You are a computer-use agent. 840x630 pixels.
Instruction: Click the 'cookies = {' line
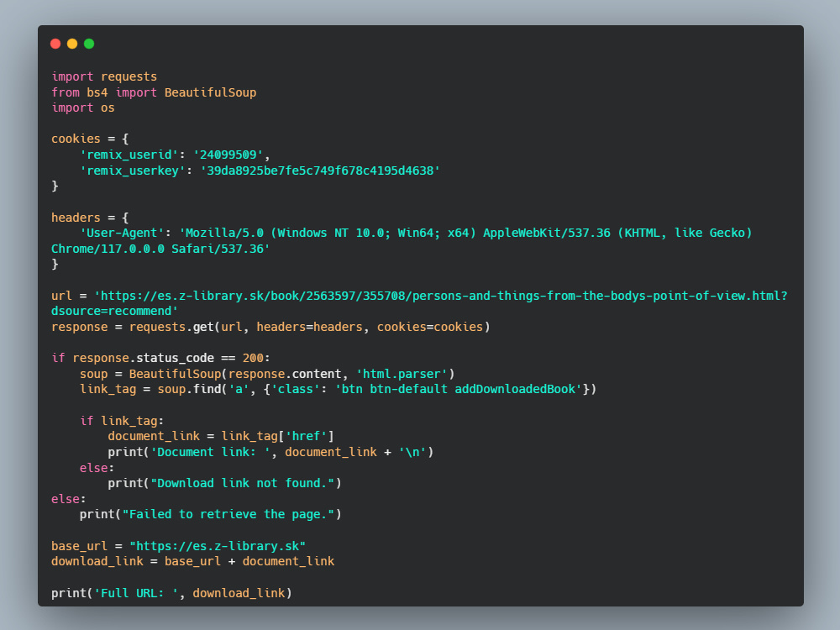(x=90, y=139)
